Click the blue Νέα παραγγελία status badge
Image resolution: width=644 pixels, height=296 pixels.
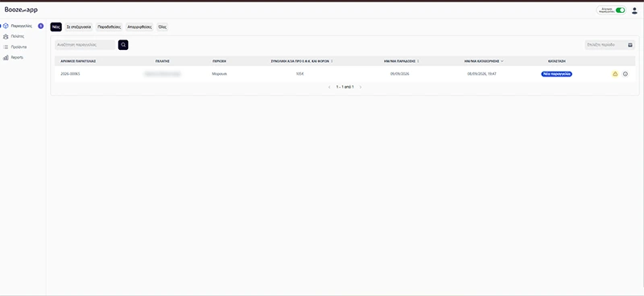coord(556,74)
